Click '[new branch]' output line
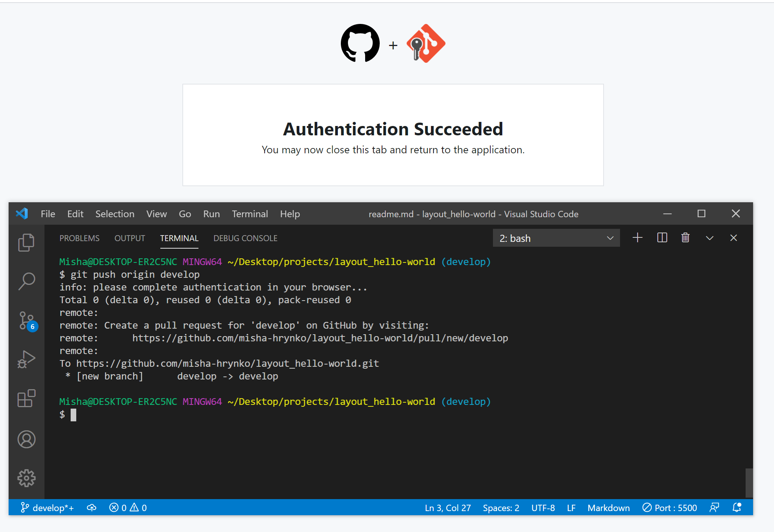 (172, 376)
